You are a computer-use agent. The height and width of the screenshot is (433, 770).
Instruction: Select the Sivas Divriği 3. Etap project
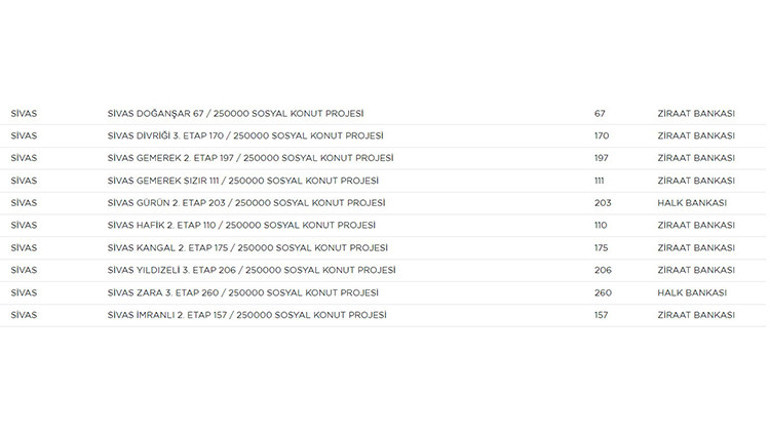245,136
